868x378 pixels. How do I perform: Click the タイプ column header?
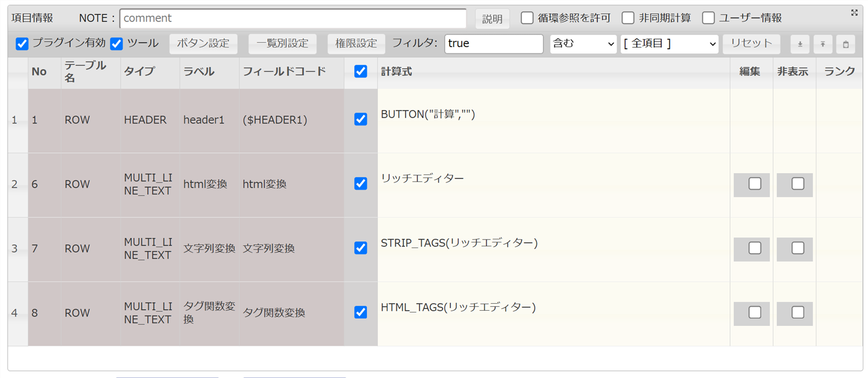click(150, 72)
